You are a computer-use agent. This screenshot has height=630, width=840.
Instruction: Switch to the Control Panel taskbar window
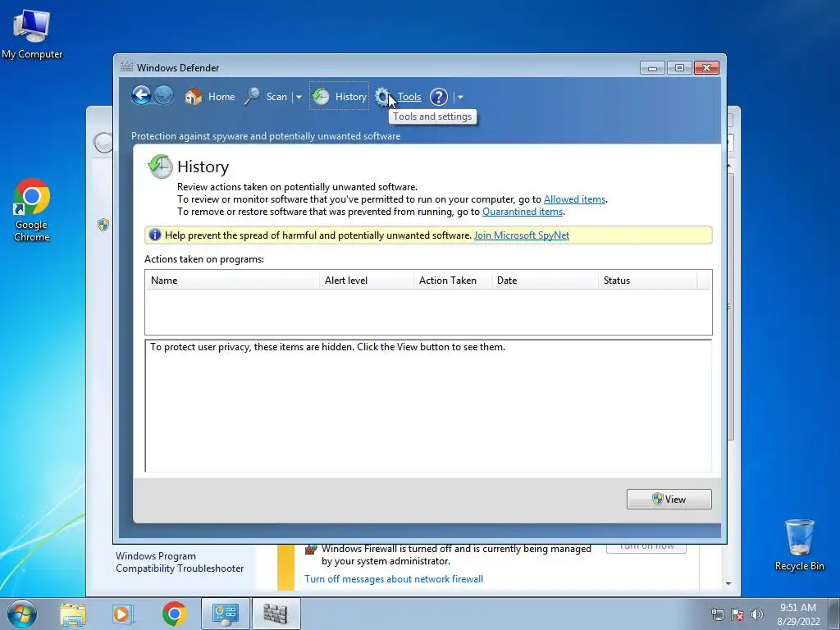[x=225, y=614]
